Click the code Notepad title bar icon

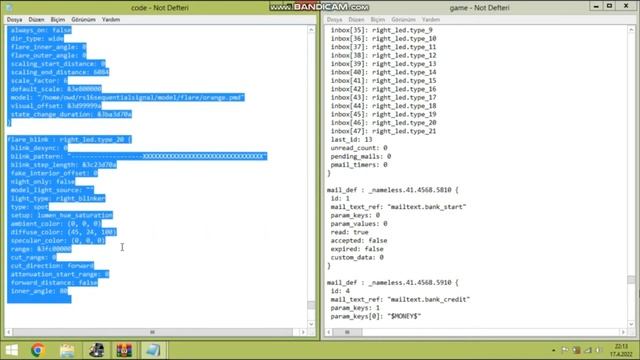point(9,7)
